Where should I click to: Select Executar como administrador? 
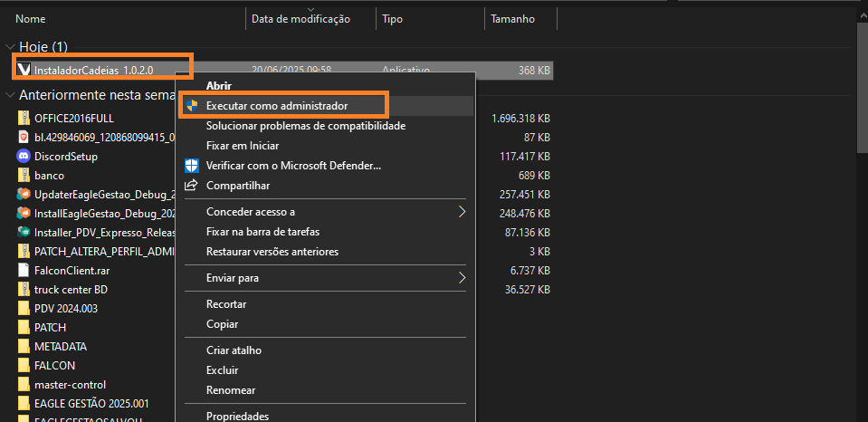[x=276, y=106]
